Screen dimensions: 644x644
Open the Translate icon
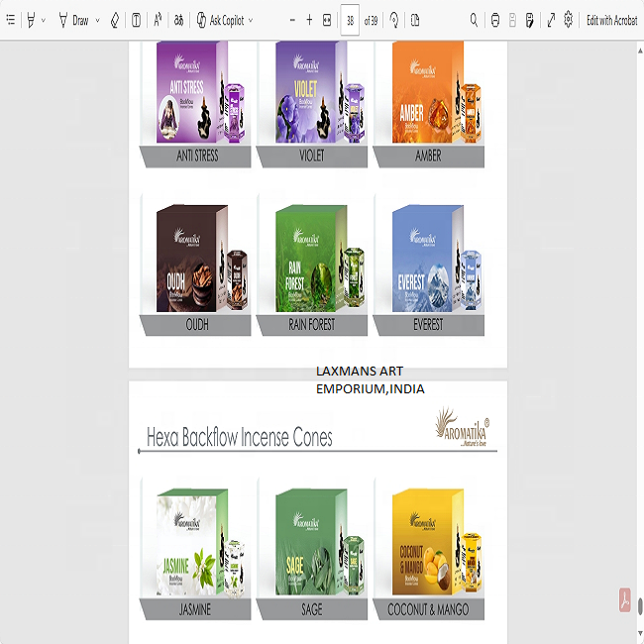tap(178, 20)
